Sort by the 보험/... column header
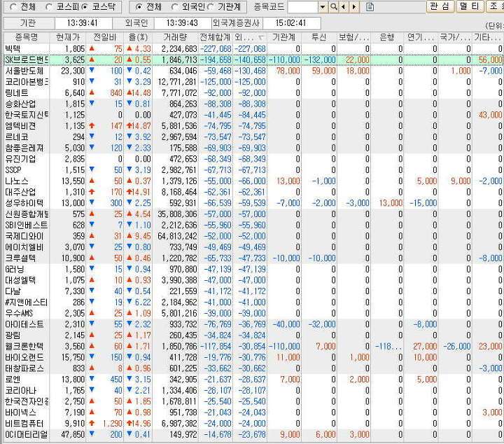The height and width of the screenshot is (444, 504). point(353,37)
